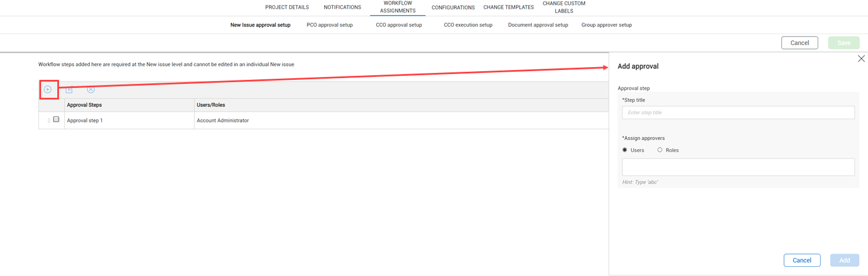The image size is (868, 276).
Task: Close the Add approval panel
Action: tap(861, 58)
